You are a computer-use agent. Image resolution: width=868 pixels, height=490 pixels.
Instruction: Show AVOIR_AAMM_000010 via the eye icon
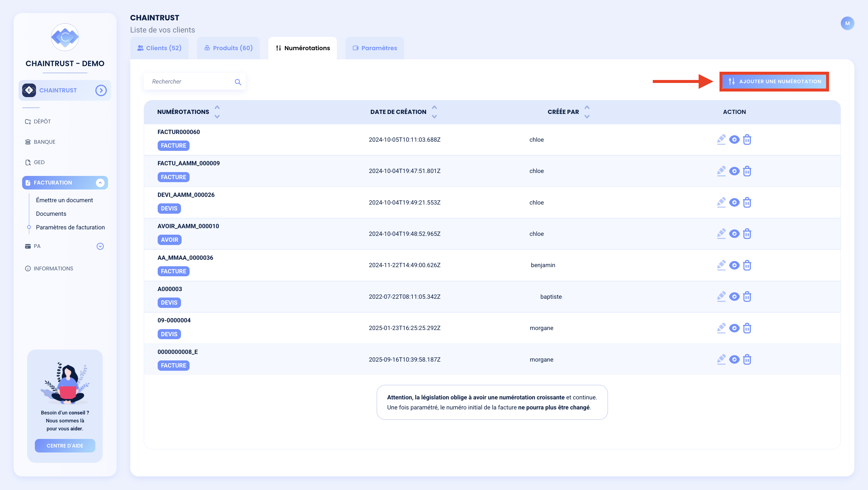point(734,234)
